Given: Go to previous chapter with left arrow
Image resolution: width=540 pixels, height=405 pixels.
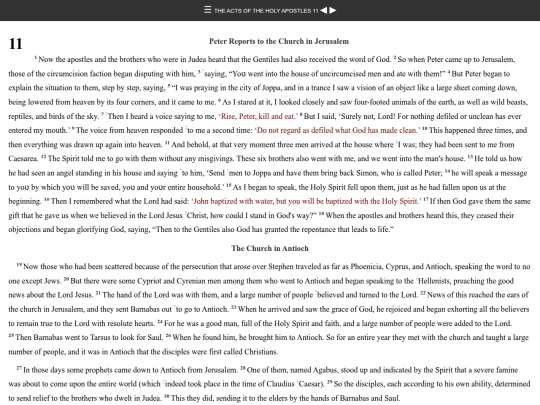Looking at the screenshot, I should pyautogui.click(x=323, y=10).
